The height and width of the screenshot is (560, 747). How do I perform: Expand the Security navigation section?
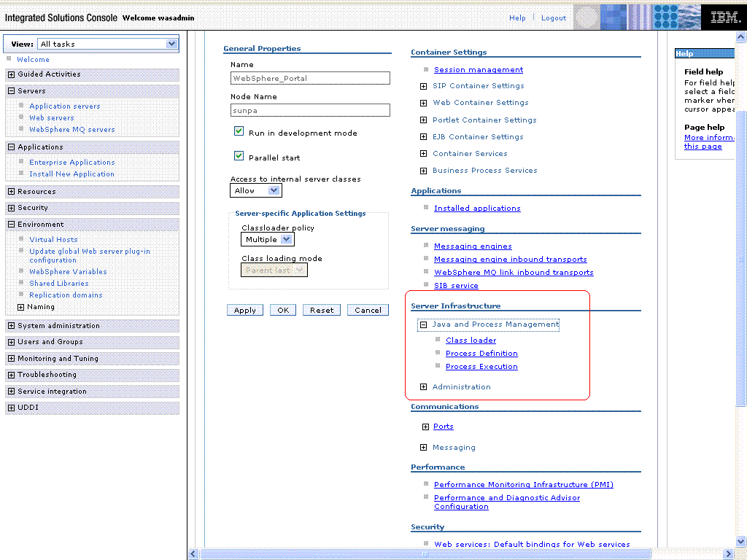12,208
